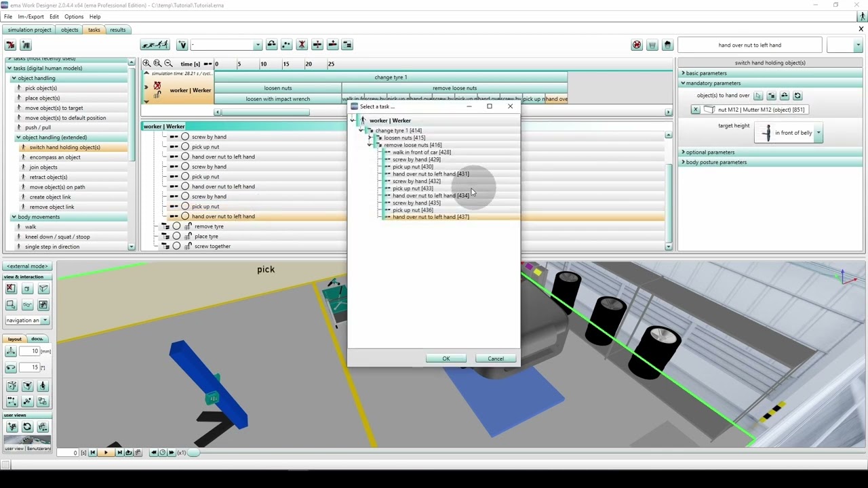This screenshot has width=868, height=488.
Task: Click the glasses icon in view & interaction
Action: [x=27, y=305]
